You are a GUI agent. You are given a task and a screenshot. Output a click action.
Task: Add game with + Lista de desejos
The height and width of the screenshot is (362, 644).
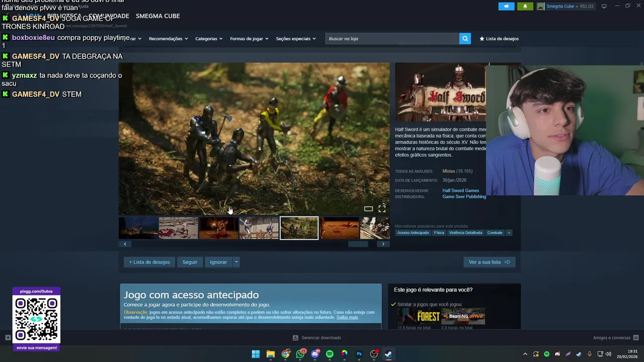point(149,262)
